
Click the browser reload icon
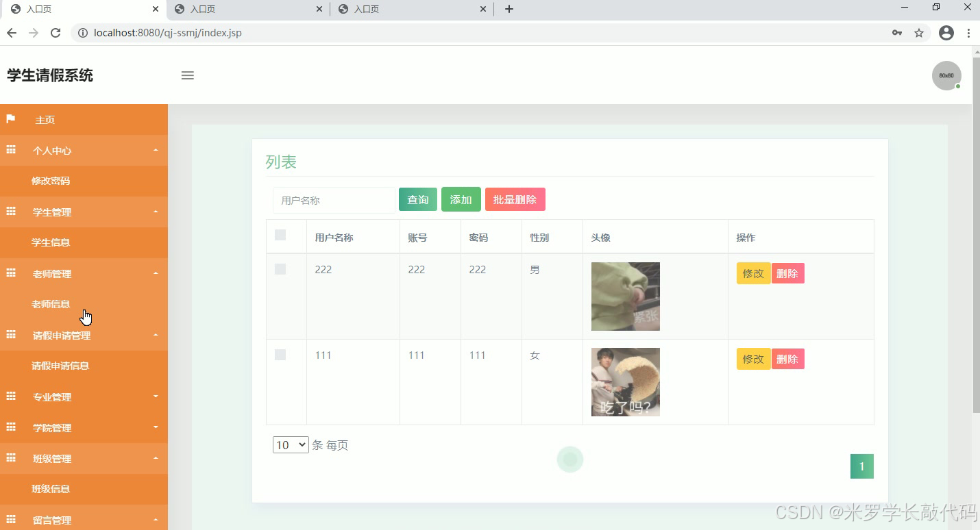tap(56, 32)
